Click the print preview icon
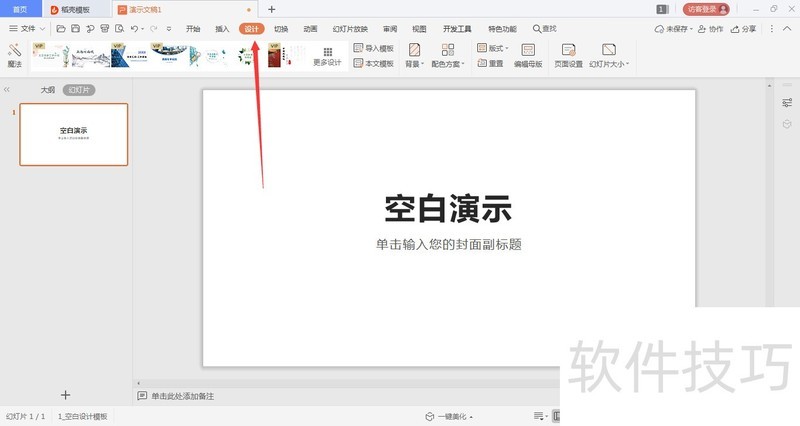 [119, 29]
